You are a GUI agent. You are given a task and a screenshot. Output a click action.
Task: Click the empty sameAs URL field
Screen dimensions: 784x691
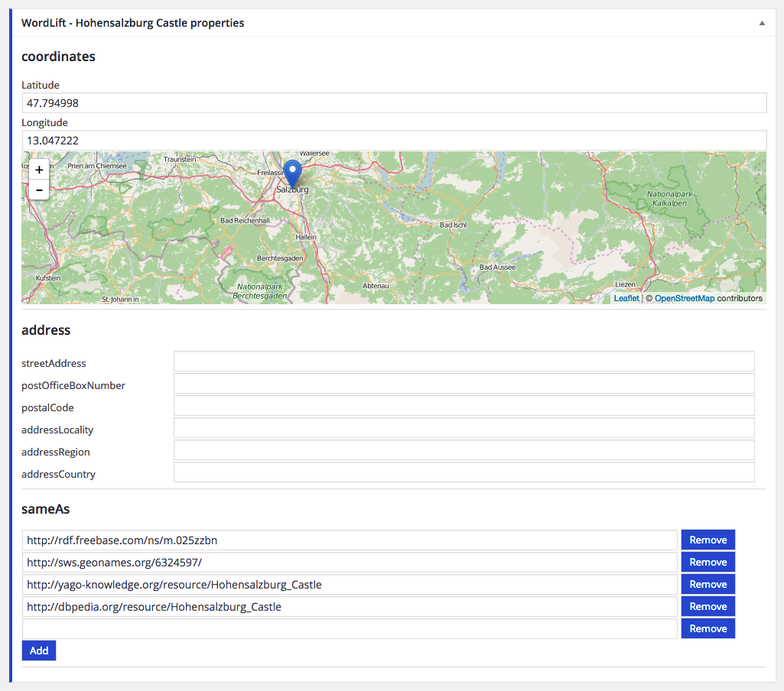[x=350, y=628]
